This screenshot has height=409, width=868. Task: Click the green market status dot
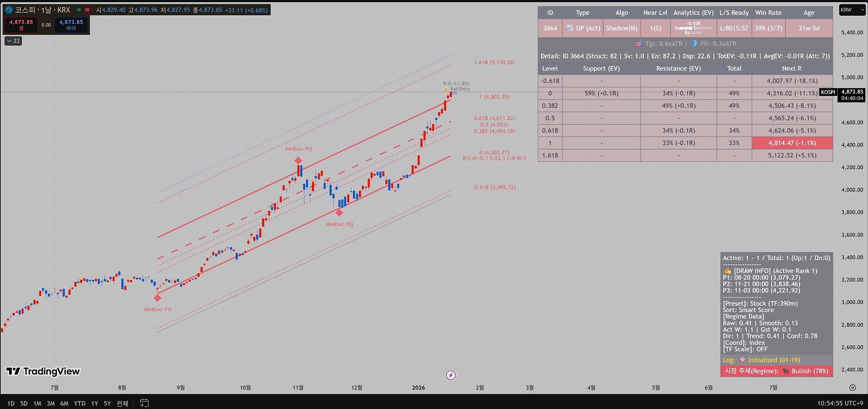pos(79,10)
